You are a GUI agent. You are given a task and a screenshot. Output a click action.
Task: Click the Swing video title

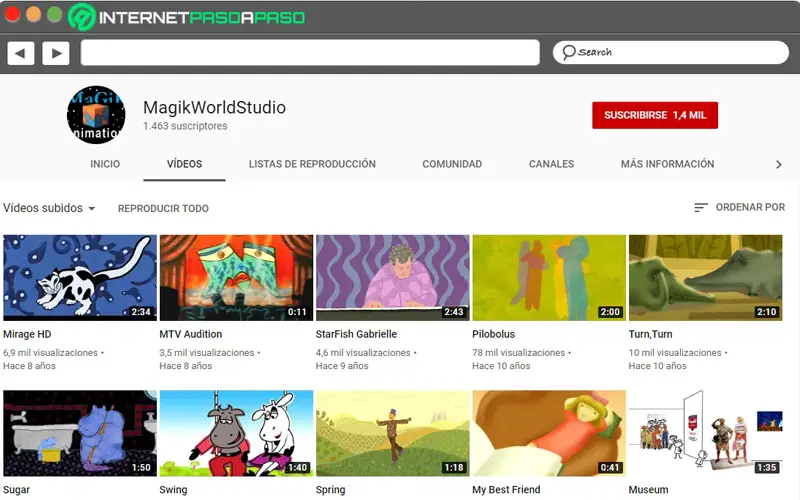coord(173,490)
